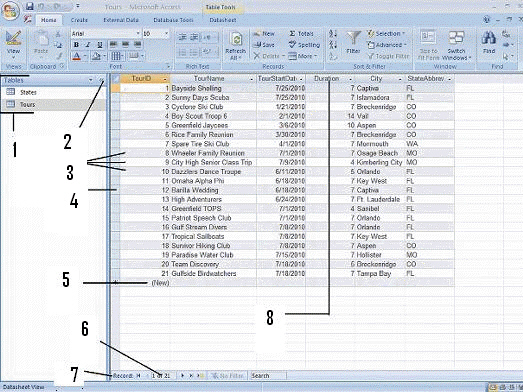Click Toggle Filter
Image resolution: width=523 pixels, height=392 pixels.
[388, 56]
